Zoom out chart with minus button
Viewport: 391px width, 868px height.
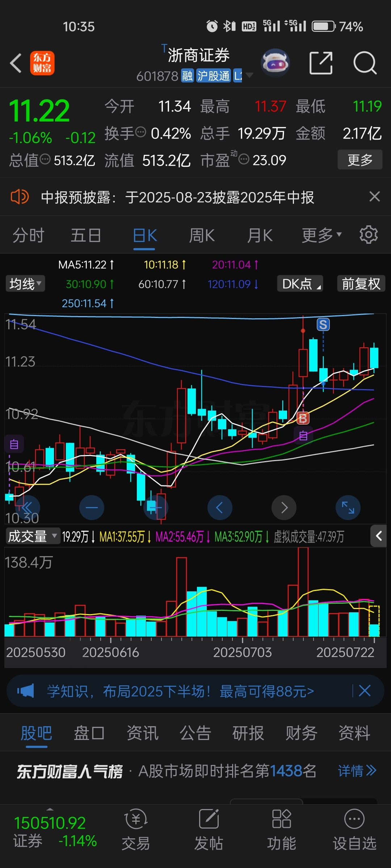tap(92, 507)
